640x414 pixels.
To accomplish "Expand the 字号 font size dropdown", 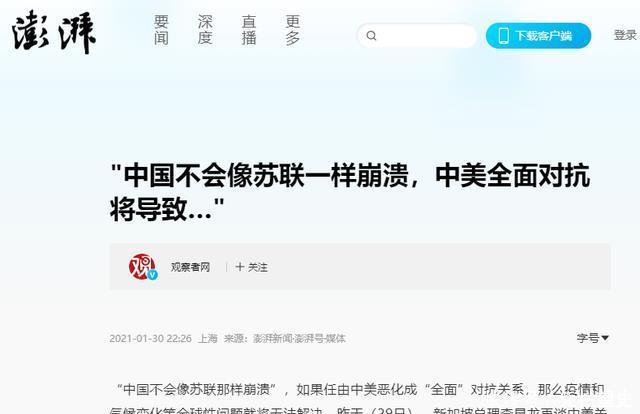I will [593, 338].
